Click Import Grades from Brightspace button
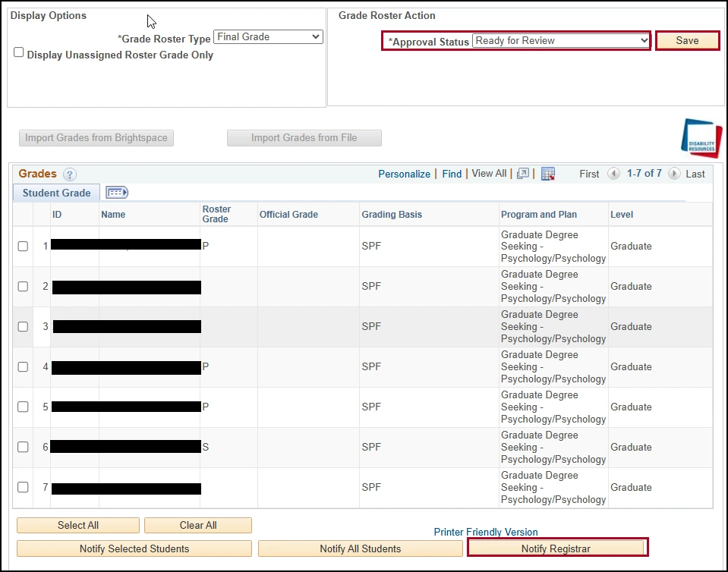The width and height of the screenshot is (728, 572). pyautogui.click(x=96, y=138)
